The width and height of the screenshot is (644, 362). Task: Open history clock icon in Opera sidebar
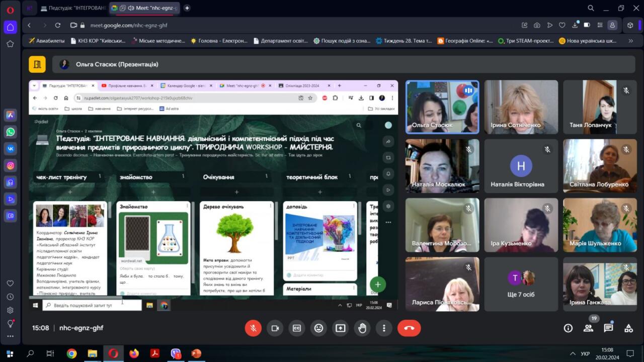coord(10,297)
